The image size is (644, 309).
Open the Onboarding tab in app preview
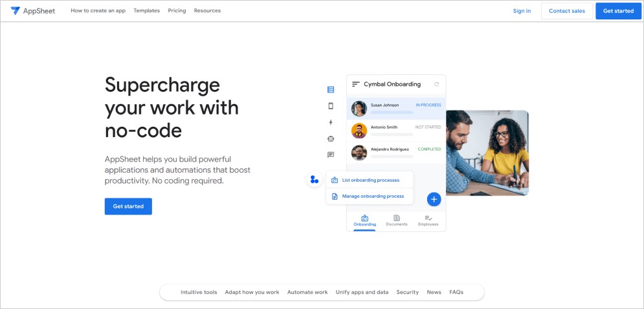[364, 220]
